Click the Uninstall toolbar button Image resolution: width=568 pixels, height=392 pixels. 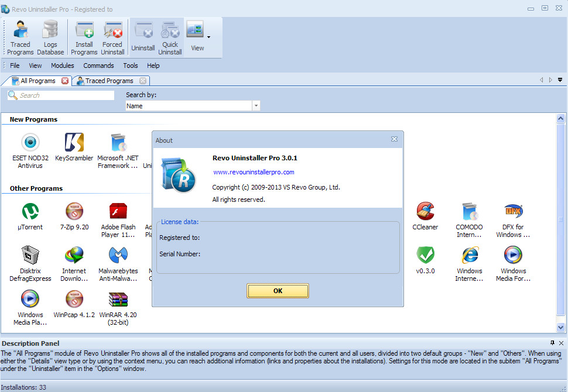pyautogui.click(x=143, y=38)
